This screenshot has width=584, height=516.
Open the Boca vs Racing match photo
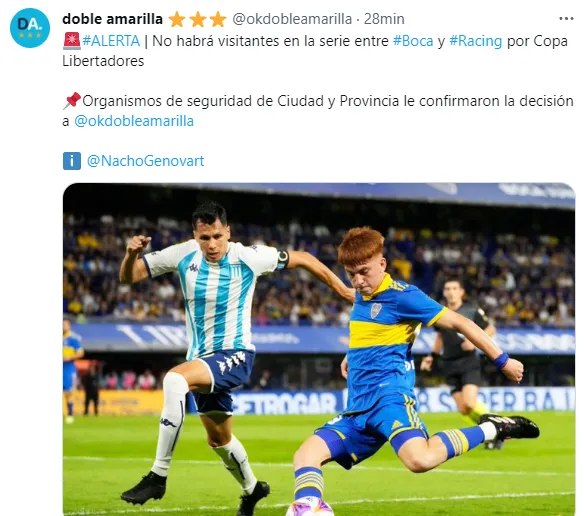pyautogui.click(x=319, y=349)
